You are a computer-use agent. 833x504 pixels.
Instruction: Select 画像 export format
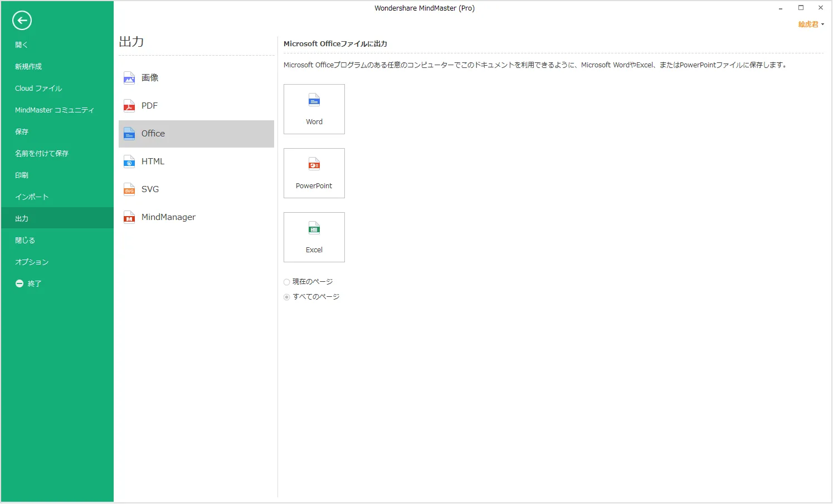[x=196, y=78]
